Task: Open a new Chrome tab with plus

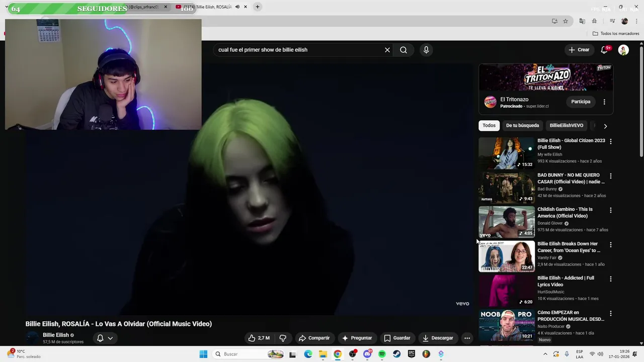Action: pos(257,7)
